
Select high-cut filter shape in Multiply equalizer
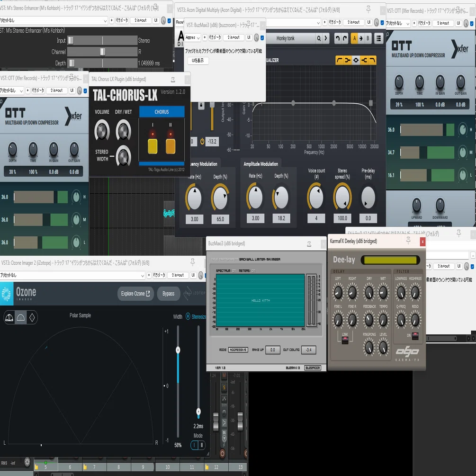[372, 60]
